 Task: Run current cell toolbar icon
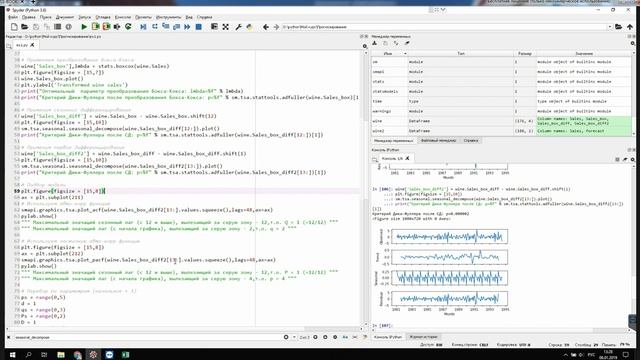pos(96,27)
